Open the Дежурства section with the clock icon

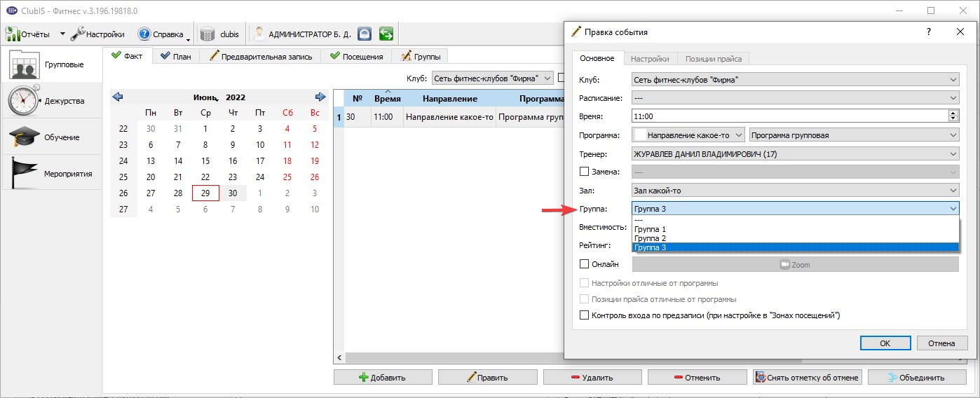[x=51, y=101]
